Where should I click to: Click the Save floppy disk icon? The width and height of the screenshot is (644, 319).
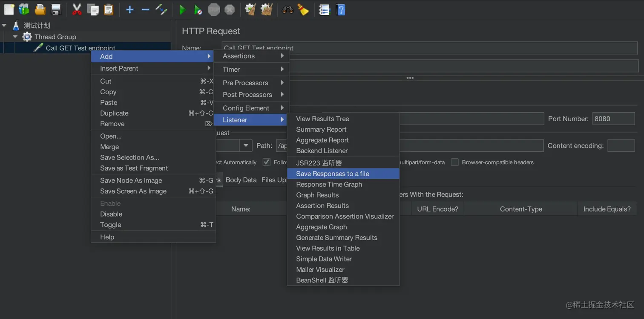[56, 9]
